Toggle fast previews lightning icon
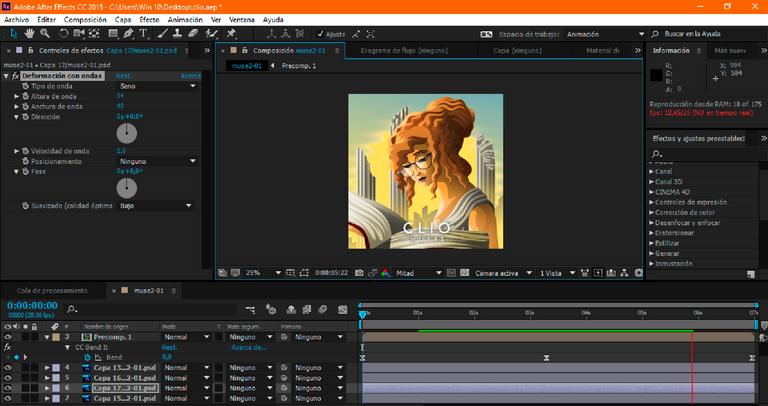The height and width of the screenshot is (406, 768). click(x=598, y=273)
